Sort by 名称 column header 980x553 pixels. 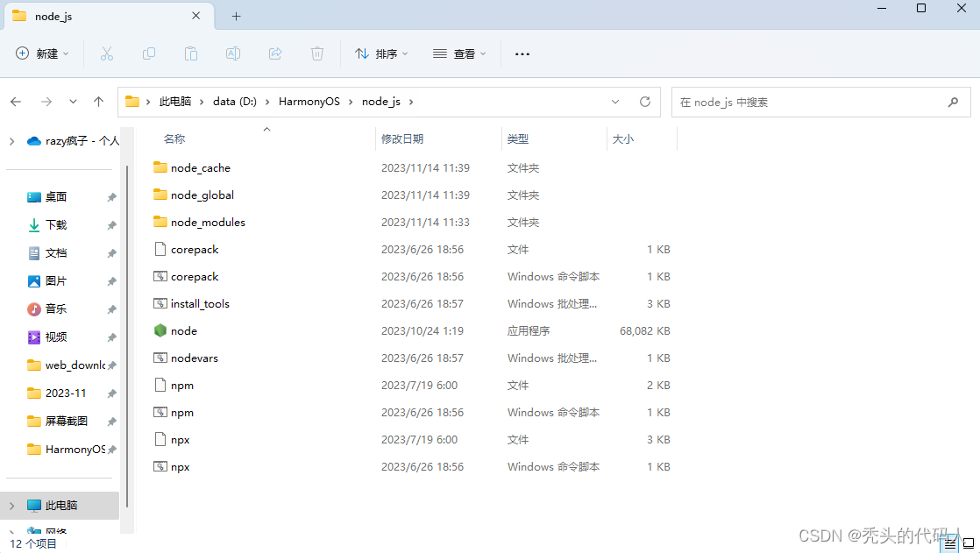174,138
